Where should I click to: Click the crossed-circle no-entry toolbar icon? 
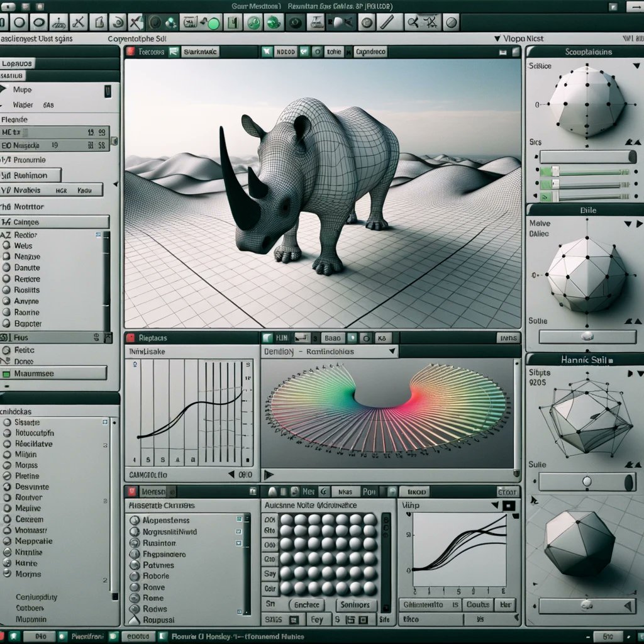452,23
